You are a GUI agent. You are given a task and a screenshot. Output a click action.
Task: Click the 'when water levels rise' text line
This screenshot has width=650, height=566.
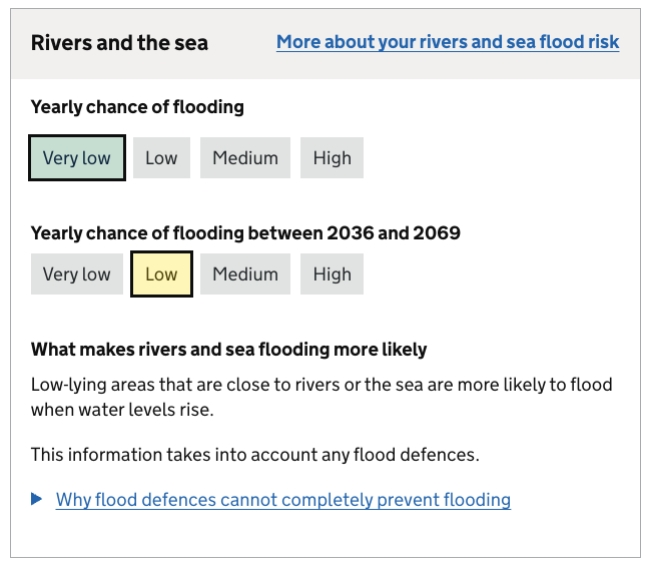coord(122,410)
